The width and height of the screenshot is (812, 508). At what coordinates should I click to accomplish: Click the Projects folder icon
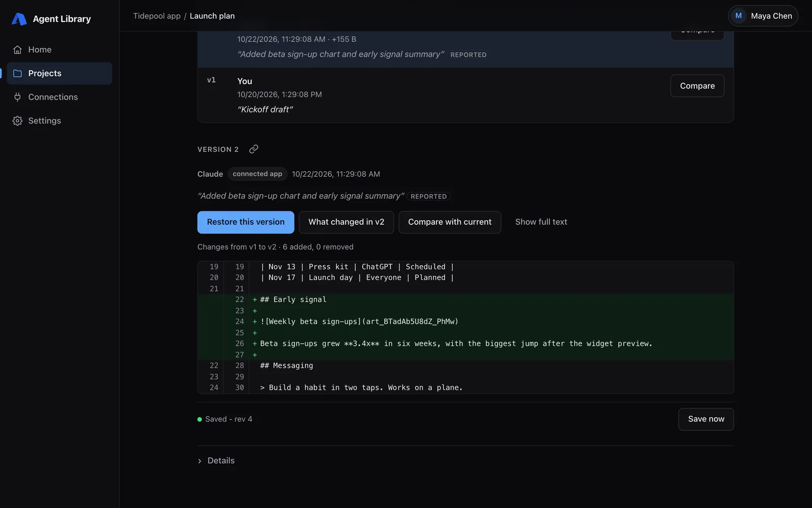coord(17,73)
